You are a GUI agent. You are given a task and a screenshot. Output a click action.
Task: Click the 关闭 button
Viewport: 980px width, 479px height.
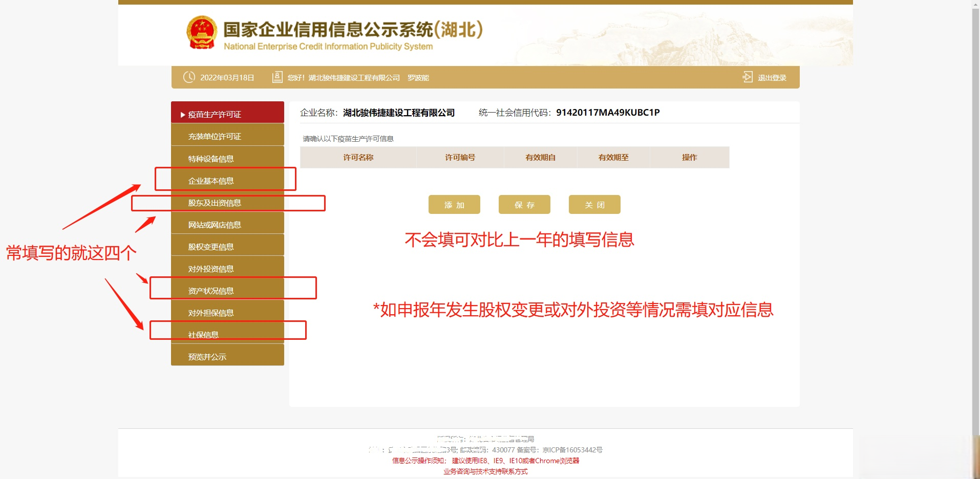point(594,205)
